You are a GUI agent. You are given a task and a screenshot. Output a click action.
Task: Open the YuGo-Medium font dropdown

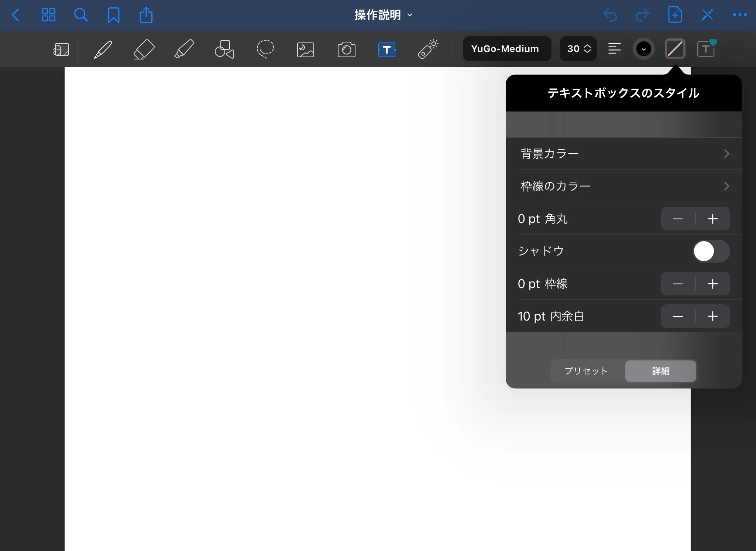click(506, 49)
